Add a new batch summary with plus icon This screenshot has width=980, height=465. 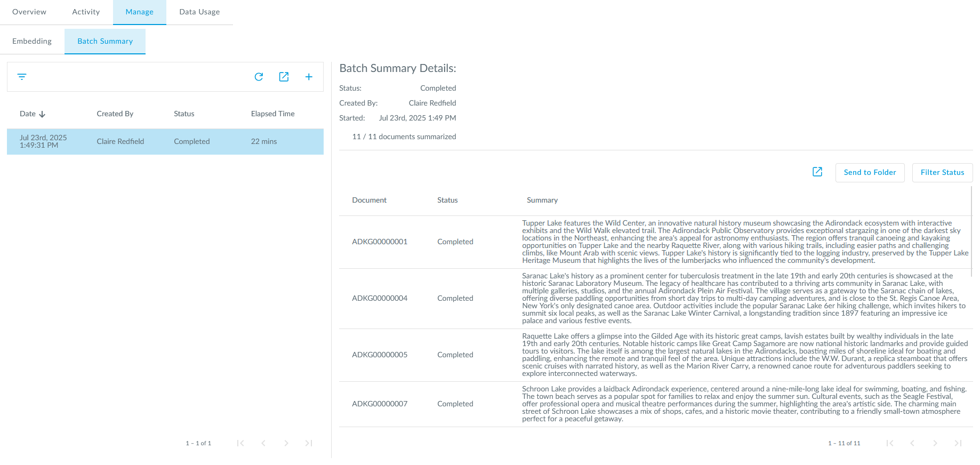point(309,77)
